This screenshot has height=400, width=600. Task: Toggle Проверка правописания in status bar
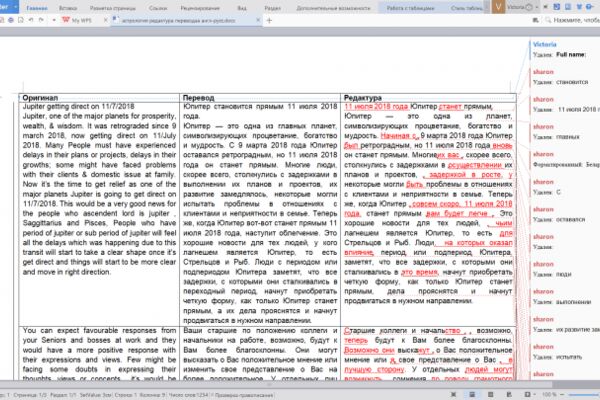[242, 395]
